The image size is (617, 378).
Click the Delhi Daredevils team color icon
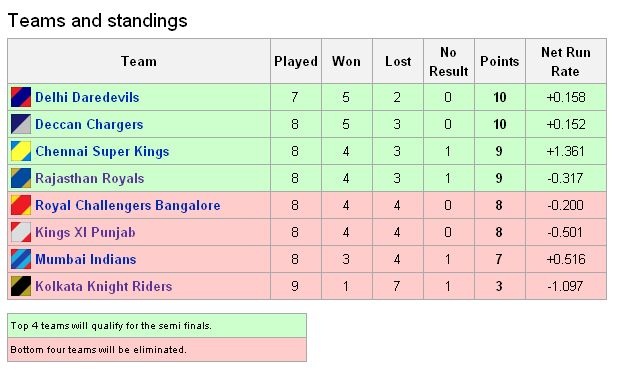21,97
